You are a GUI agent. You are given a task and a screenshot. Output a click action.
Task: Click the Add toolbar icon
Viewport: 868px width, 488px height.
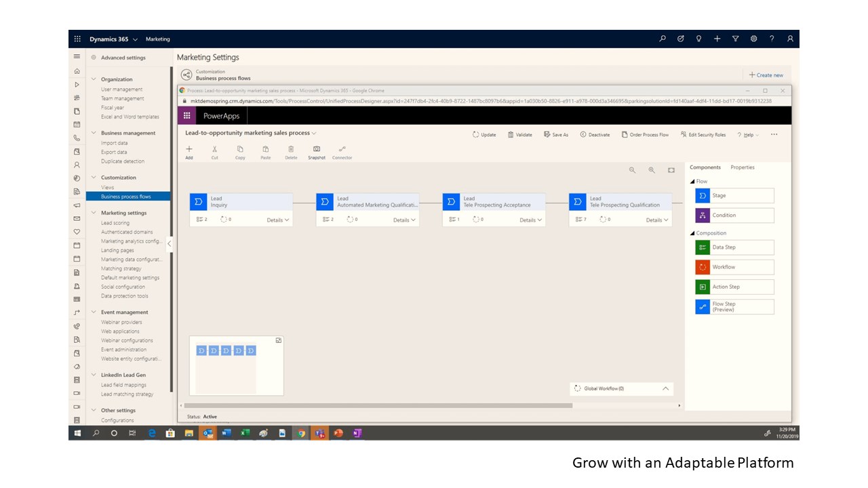[189, 149]
